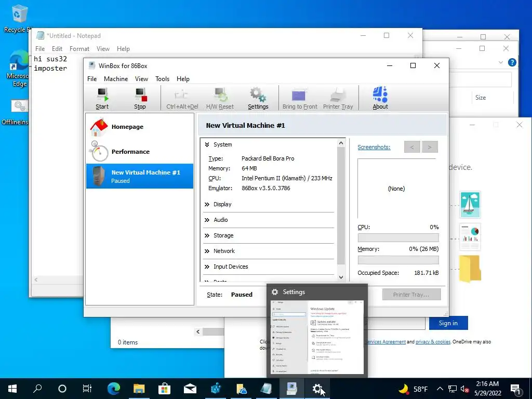Viewport: 532px width, 399px height.
Task: Open Printer Tray from the toolbar
Action: 338,98
